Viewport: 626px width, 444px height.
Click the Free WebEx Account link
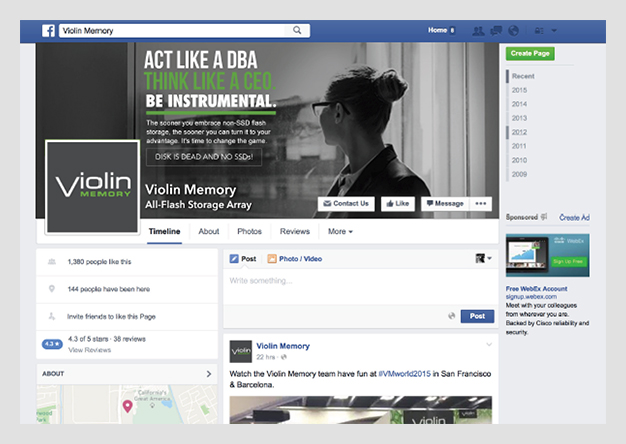(537, 289)
